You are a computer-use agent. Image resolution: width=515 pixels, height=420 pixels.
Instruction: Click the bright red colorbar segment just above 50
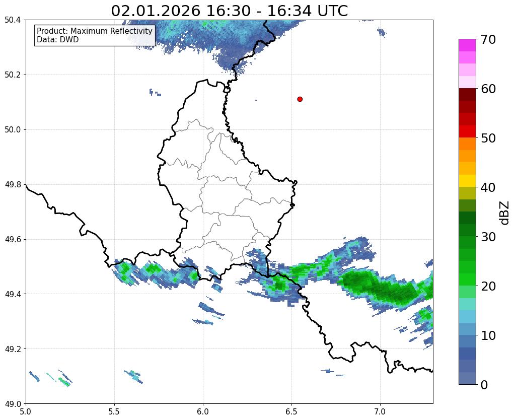click(x=467, y=131)
